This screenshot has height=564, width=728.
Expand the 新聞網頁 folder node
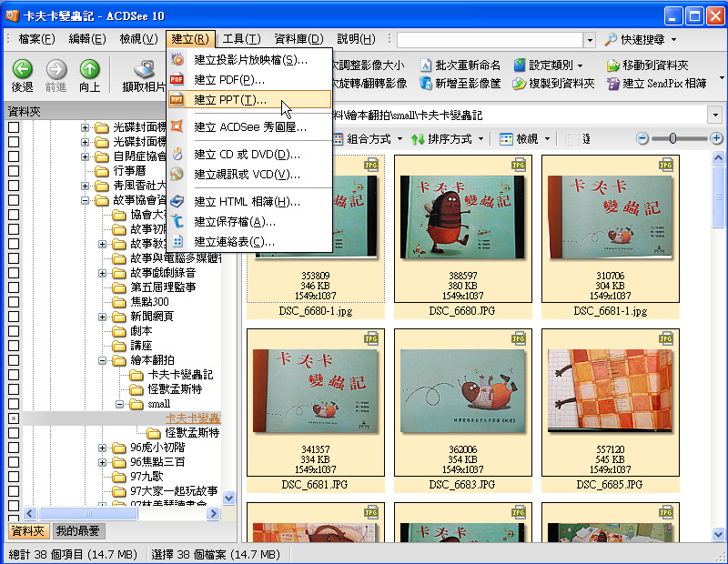[x=102, y=317]
